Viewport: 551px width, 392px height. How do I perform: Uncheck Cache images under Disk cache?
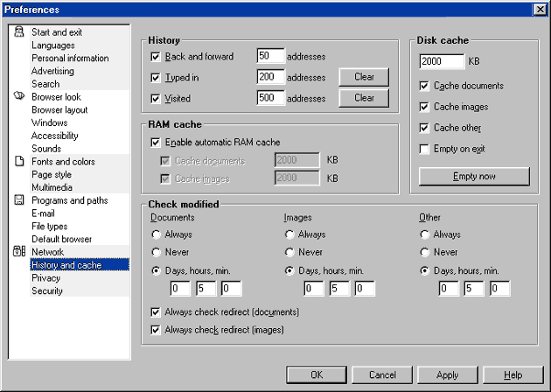pos(424,107)
